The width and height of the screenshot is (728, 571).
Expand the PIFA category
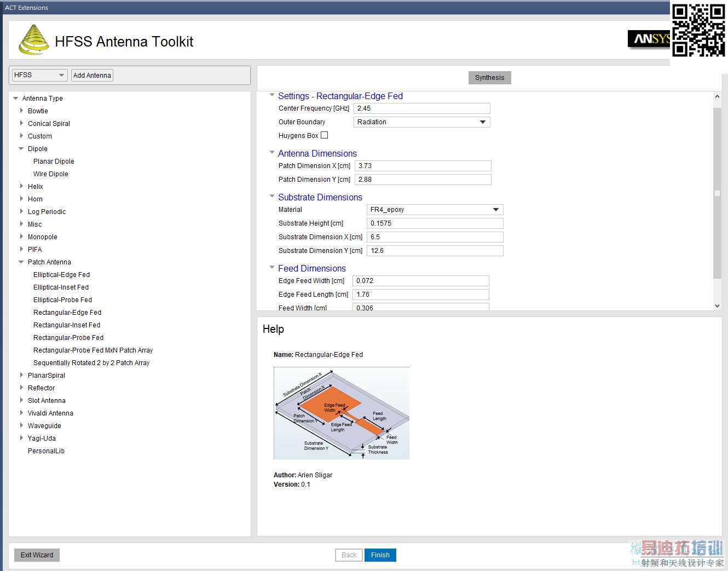(x=21, y=249)
